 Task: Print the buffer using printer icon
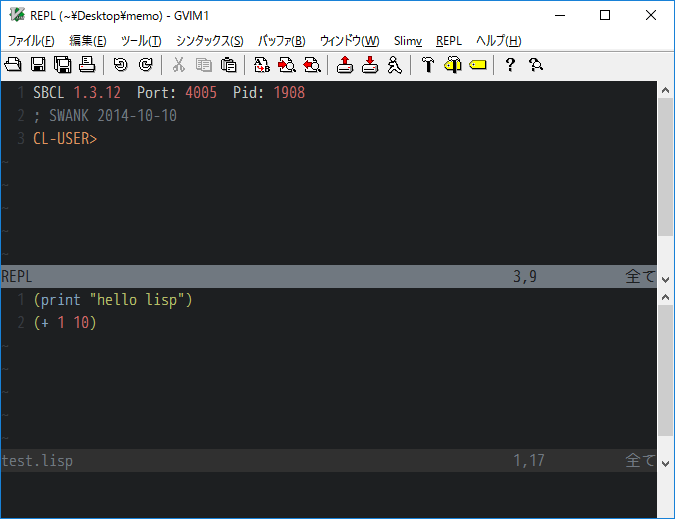click(87, 65)
